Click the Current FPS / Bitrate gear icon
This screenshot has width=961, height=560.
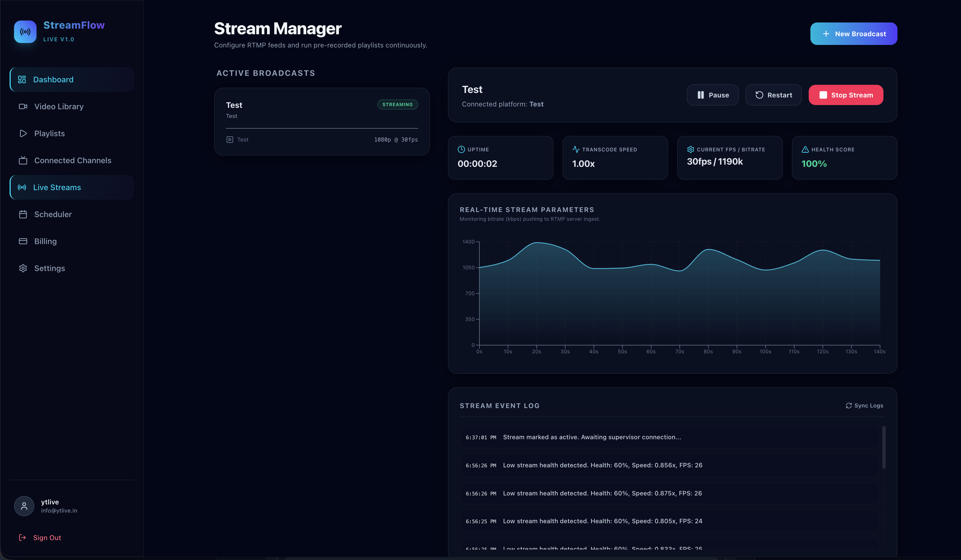click(x=691, y=149)
